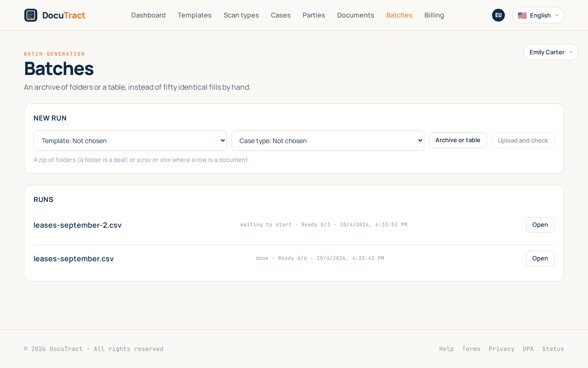Click the DocuTract logo icon
The width and height of the screenshot is (588, 368).
31,15
